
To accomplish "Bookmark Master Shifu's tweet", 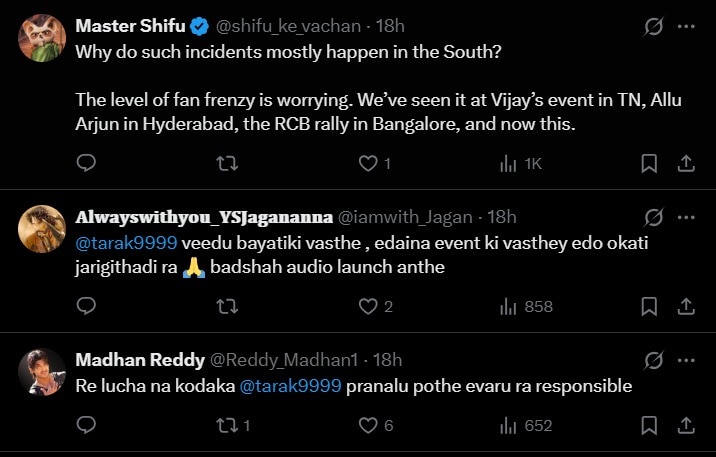I will (x=648, y=163).
